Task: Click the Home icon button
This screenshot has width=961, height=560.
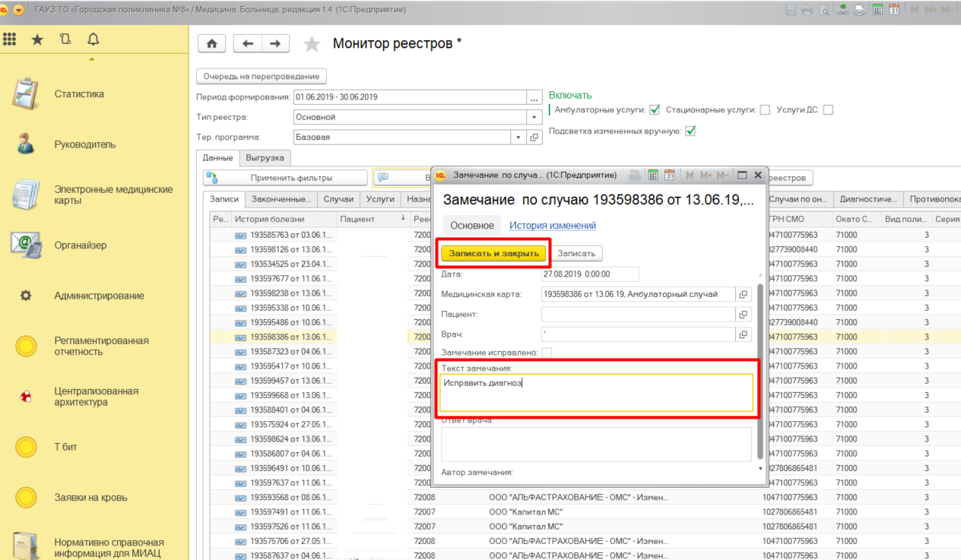Action: (211, 44)
